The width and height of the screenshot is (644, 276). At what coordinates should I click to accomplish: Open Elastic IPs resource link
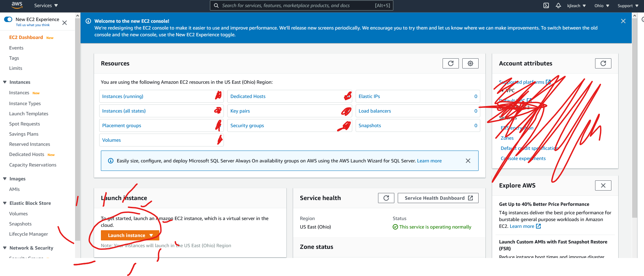pos(369,96)
